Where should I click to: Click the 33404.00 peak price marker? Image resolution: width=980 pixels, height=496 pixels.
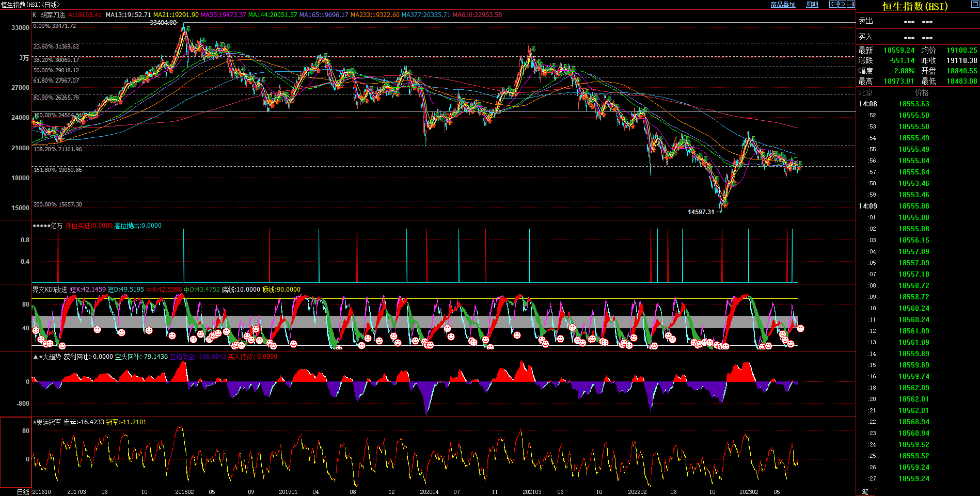(x=163, y=23)
